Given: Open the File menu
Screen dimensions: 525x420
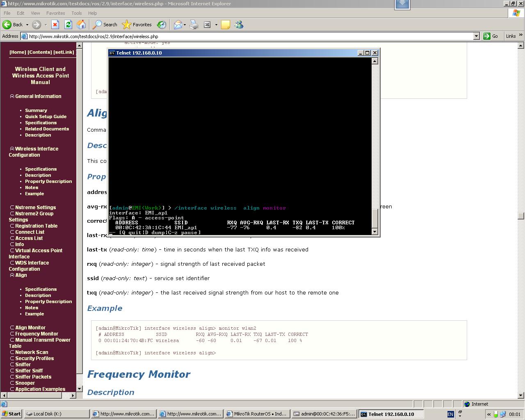Looking at the screenshot, I should [7, 13].
